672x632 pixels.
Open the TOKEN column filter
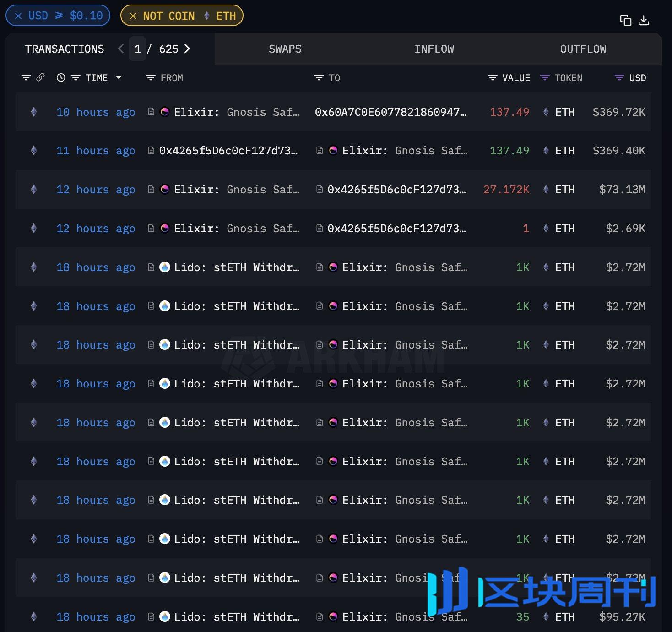[545, 78]
